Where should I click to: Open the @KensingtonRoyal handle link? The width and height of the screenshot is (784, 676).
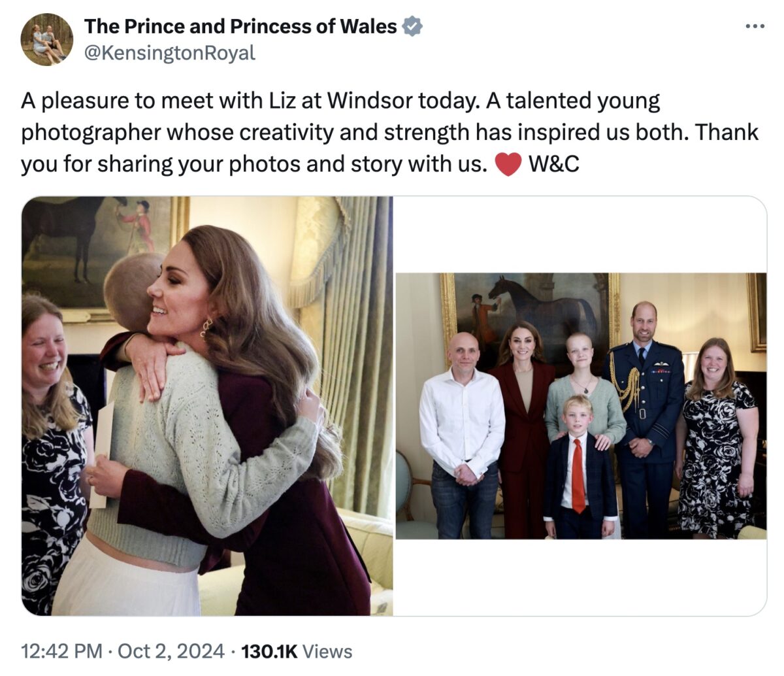tap(170, 53)
